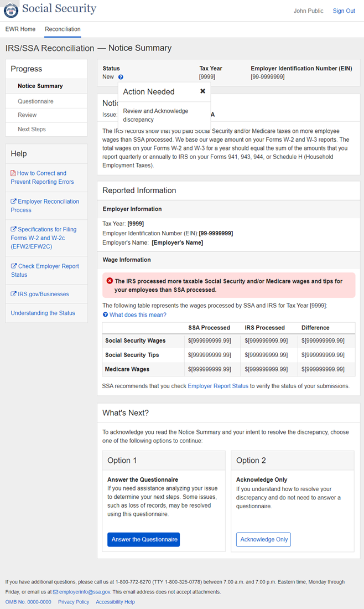
Task: Click the envelope icon by employerinfo email
Action: click(55, 592)
